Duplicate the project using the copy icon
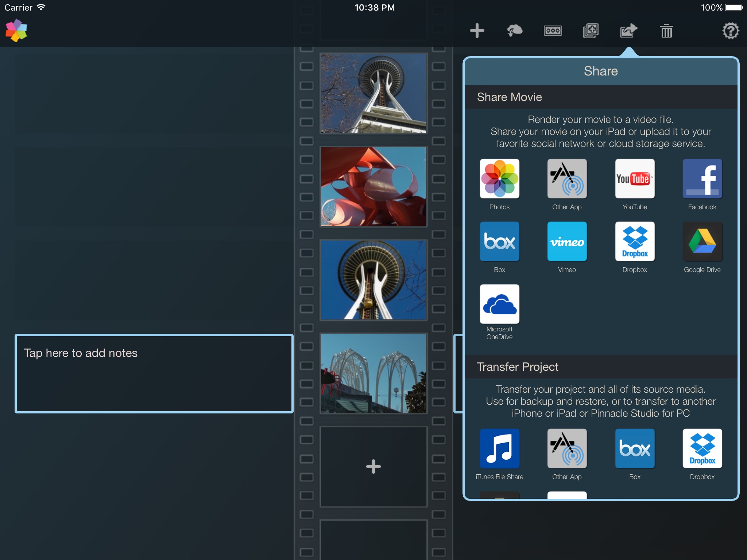Viewport: 747px width, 560px height. [591, 31]
